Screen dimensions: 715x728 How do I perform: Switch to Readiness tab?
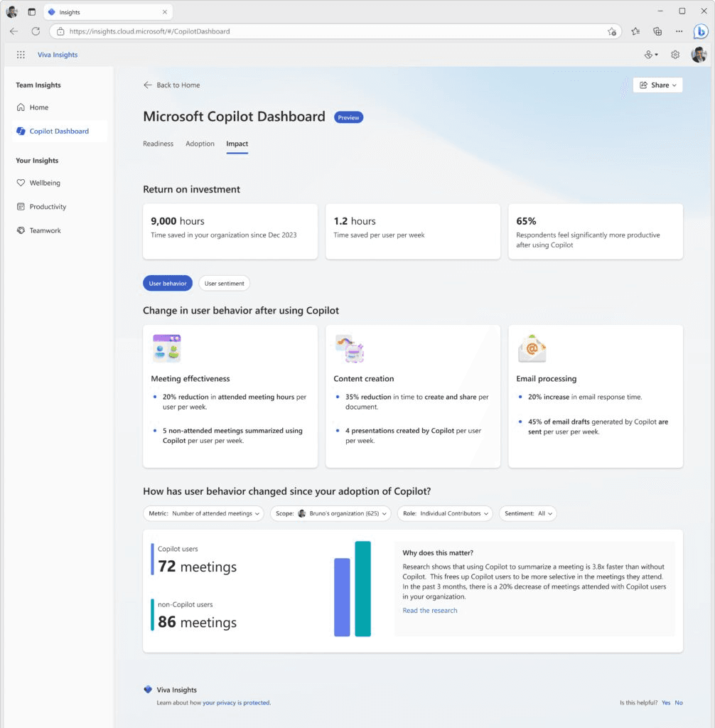coord(158,144)
